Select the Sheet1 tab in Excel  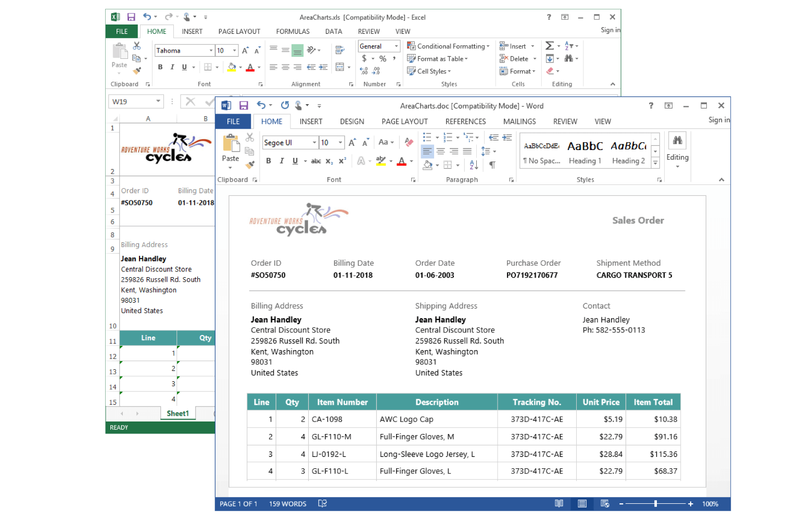pos(177,413)
